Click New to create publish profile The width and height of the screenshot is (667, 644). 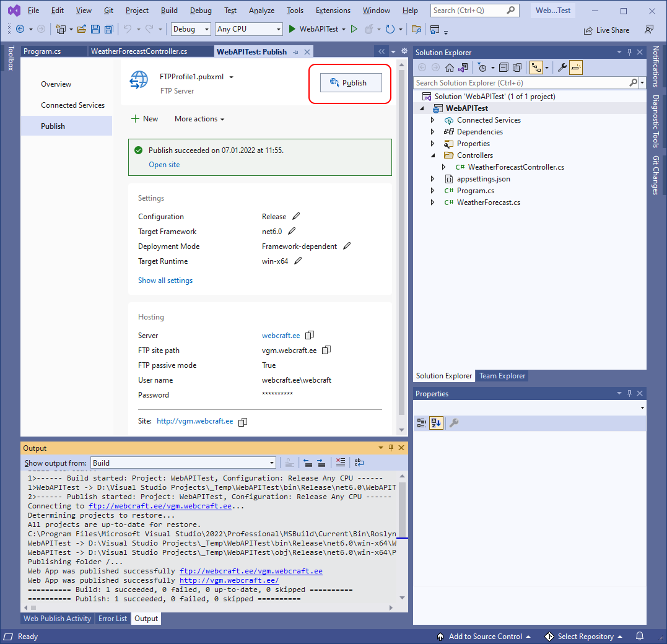pyautogui.click(x=145, y=119)
